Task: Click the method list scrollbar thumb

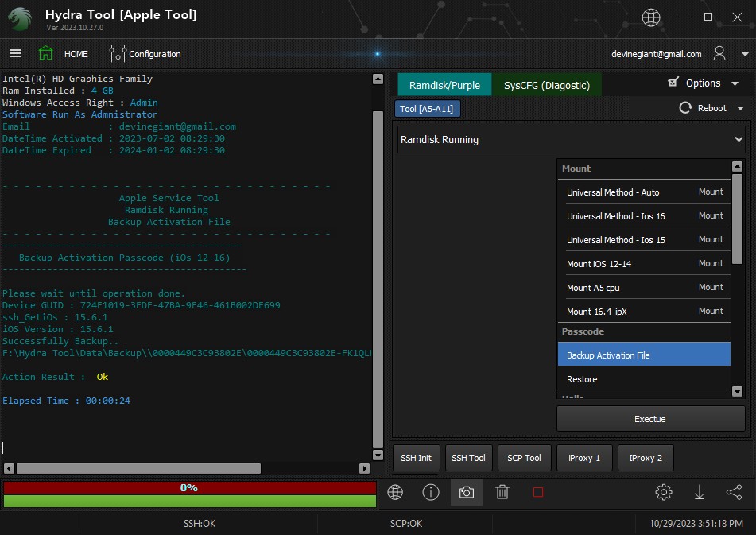Action: [x=737, y=219]
